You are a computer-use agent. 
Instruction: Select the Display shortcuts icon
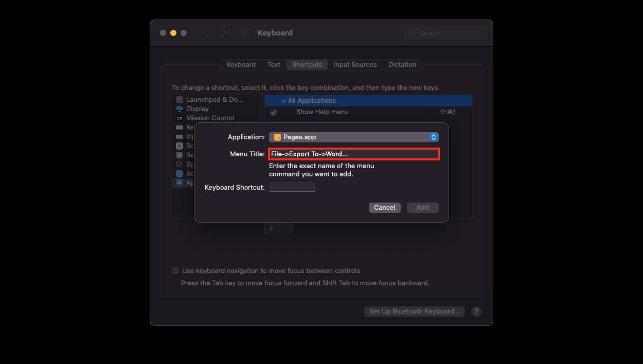[x=179, y=109]
